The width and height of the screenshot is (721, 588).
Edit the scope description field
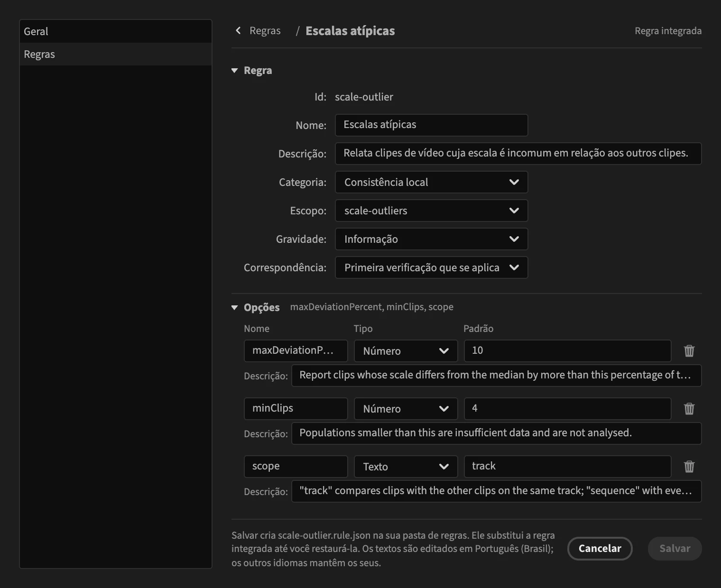click(x=496, y=491)
